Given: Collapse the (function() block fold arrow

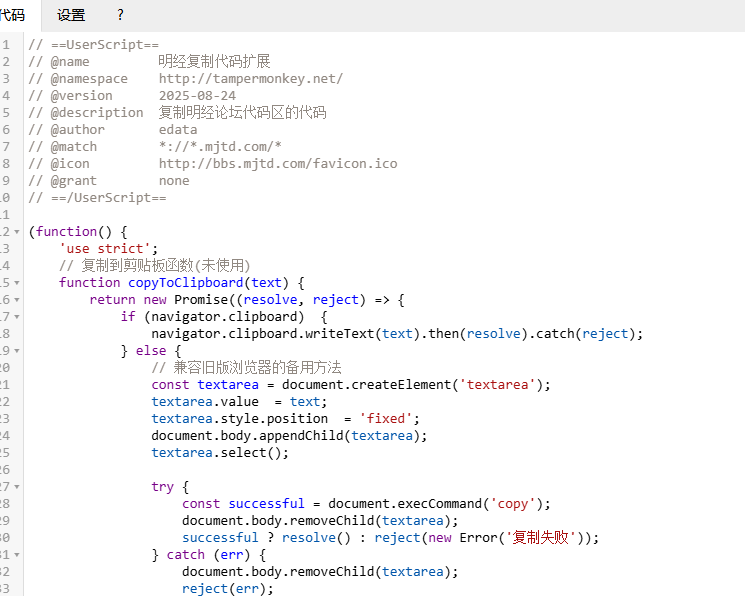Looking at the screenshot, I should [17, 232].
